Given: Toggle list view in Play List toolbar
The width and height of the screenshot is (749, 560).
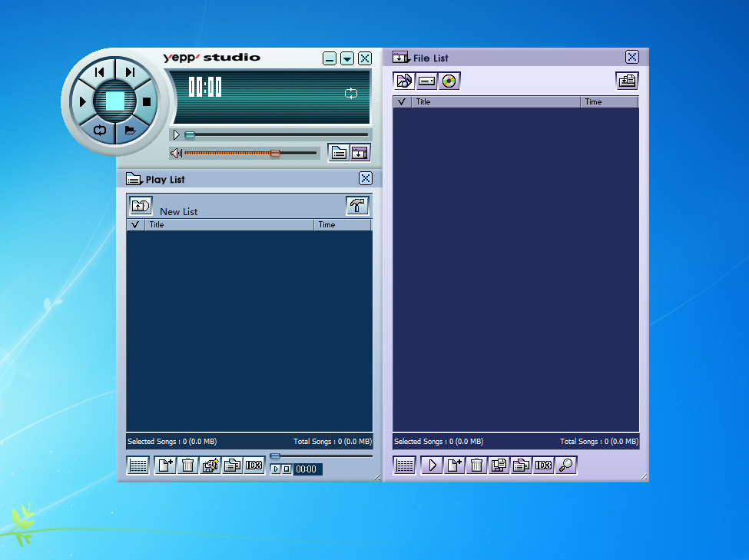Looking at the screenshot, I should coord(138,466).
